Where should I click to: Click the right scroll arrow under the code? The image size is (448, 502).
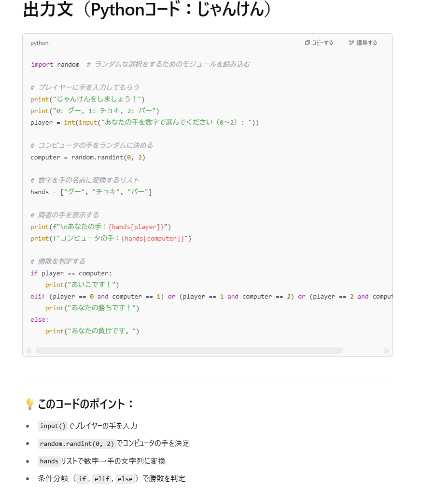tap(387, 350)
